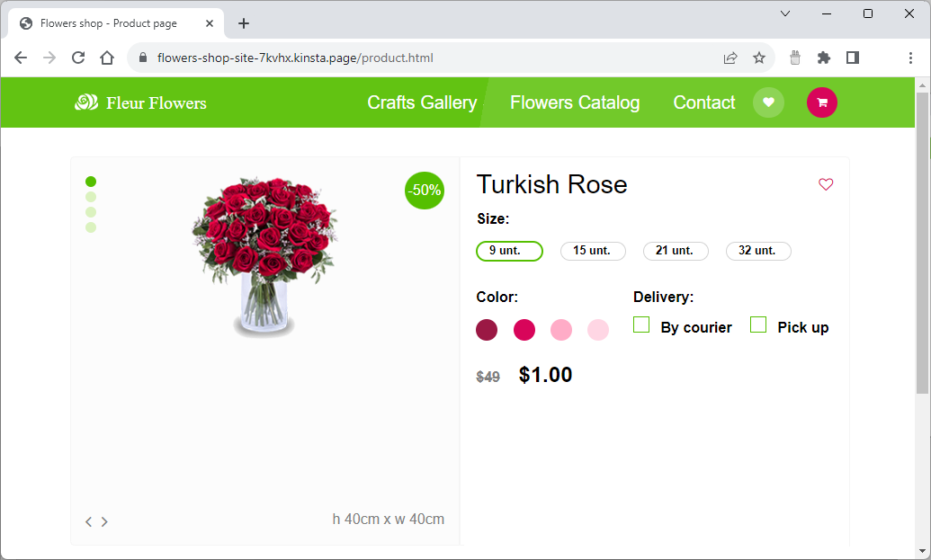Bookmark this page with the star icon

pos(760,57)
